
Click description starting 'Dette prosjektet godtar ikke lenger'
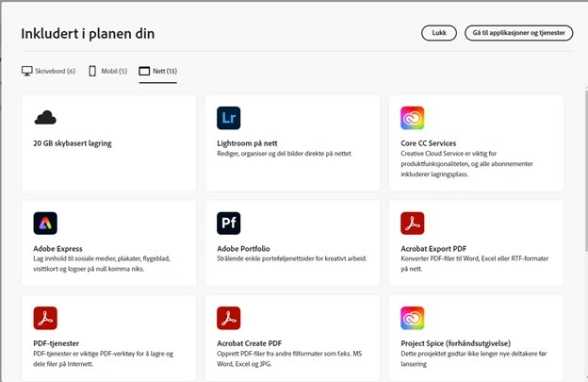(x=474, y=358)
